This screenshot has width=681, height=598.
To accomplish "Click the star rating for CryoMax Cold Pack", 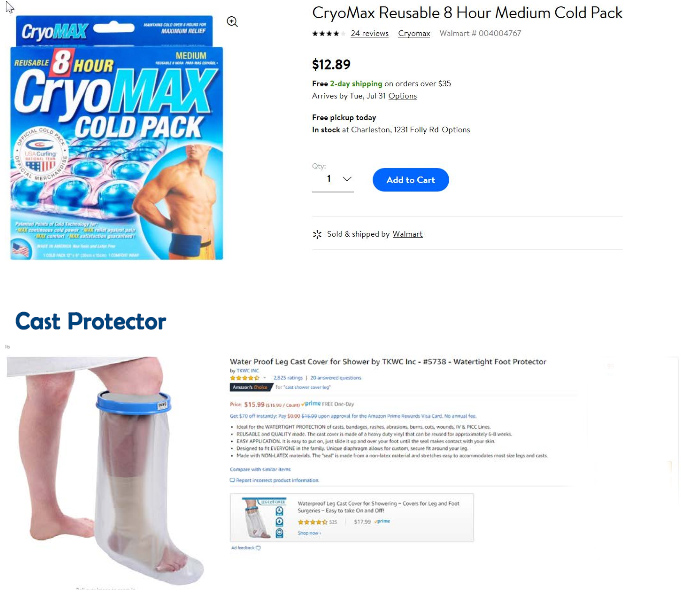I will [329, 33].
